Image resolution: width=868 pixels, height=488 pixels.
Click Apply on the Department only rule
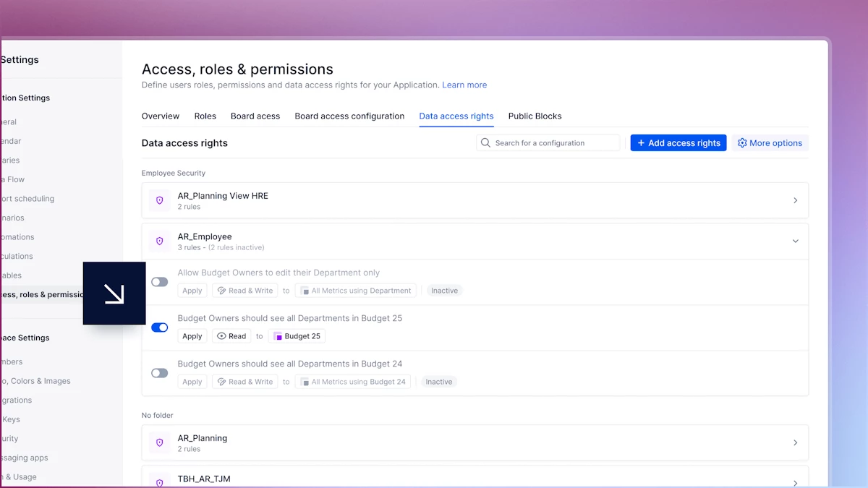(192, 291)
